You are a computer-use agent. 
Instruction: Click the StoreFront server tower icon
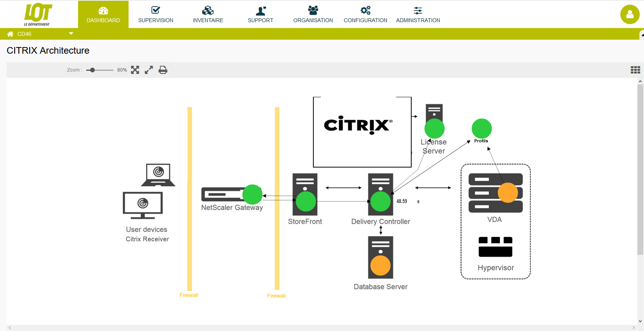pyautogui.click(x=305, y=194)
